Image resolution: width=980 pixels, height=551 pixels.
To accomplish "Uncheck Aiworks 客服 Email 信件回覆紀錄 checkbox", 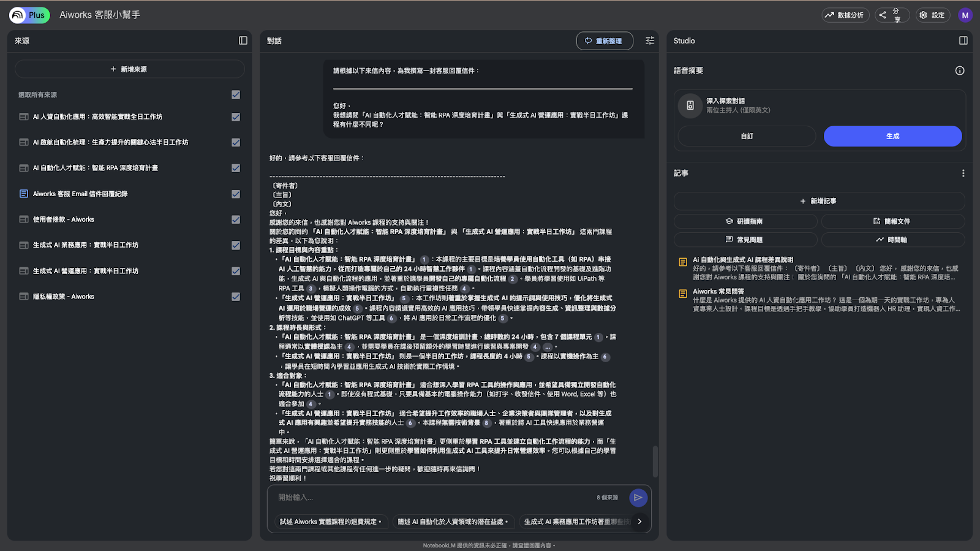I will pyautogui.click(x=236, y=194).
